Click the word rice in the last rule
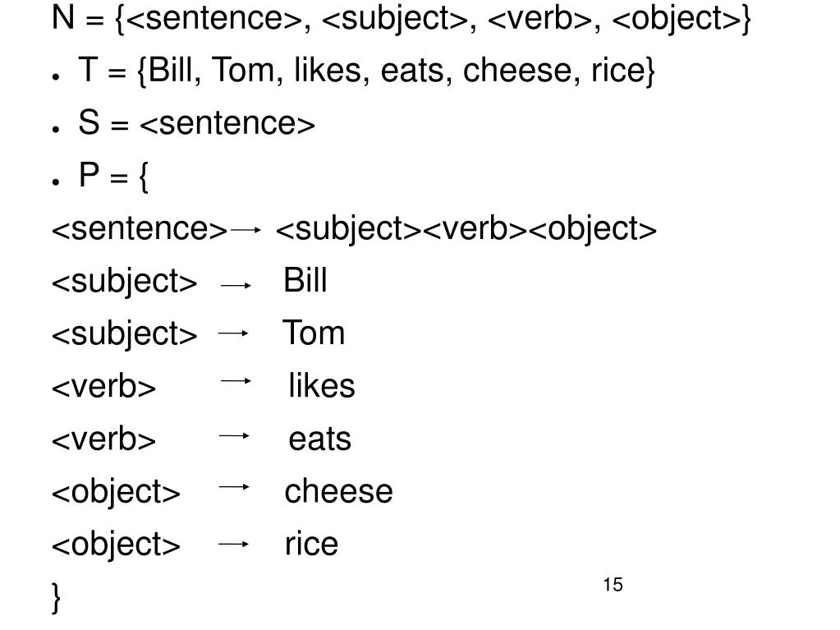 pos(311,544)
